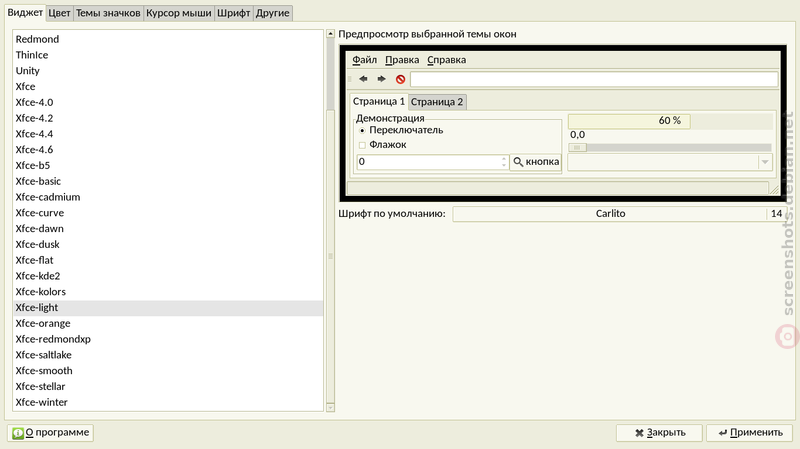Click the spin box down arrow
Screen dimensions: 800x449
(504, 165)
